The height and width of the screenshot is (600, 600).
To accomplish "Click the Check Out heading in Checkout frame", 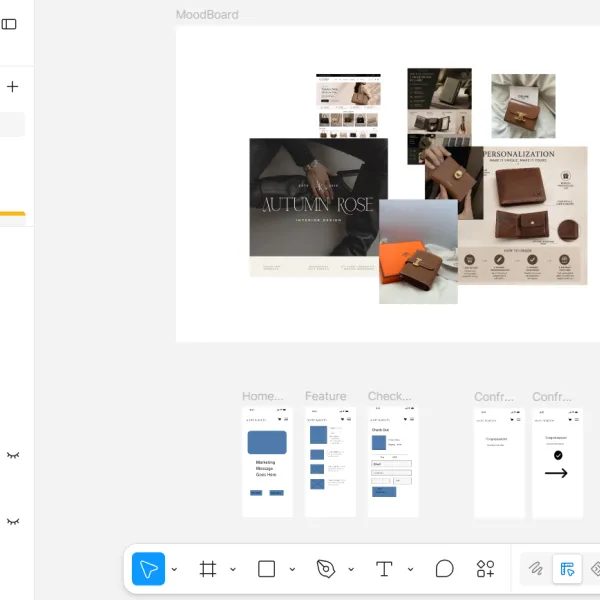I will pos(380,430).
